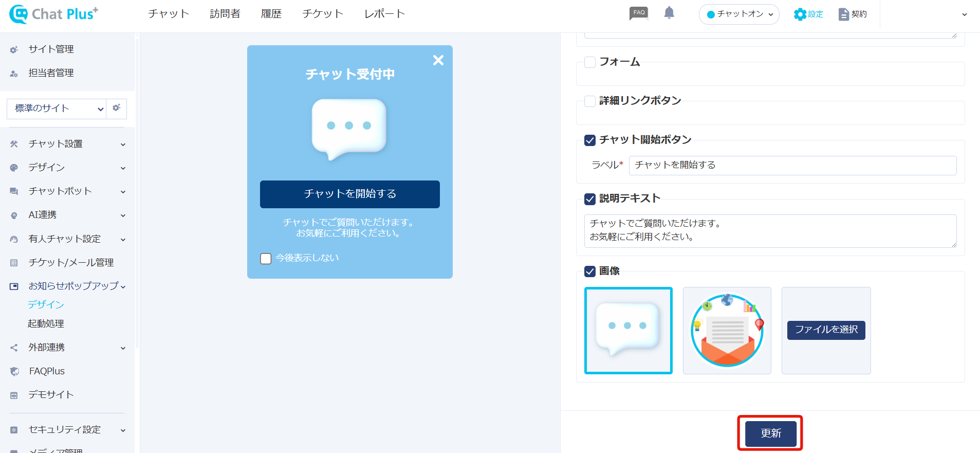Open the 標準のサイト site selector
The height and width of the screenshot is (453, 980).
coord(57,108)
